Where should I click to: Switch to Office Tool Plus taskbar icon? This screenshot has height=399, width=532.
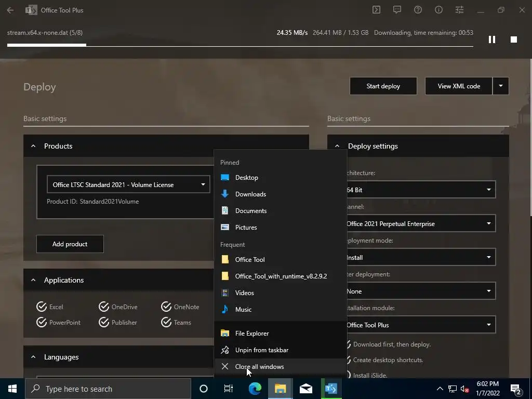click(331, 389)
